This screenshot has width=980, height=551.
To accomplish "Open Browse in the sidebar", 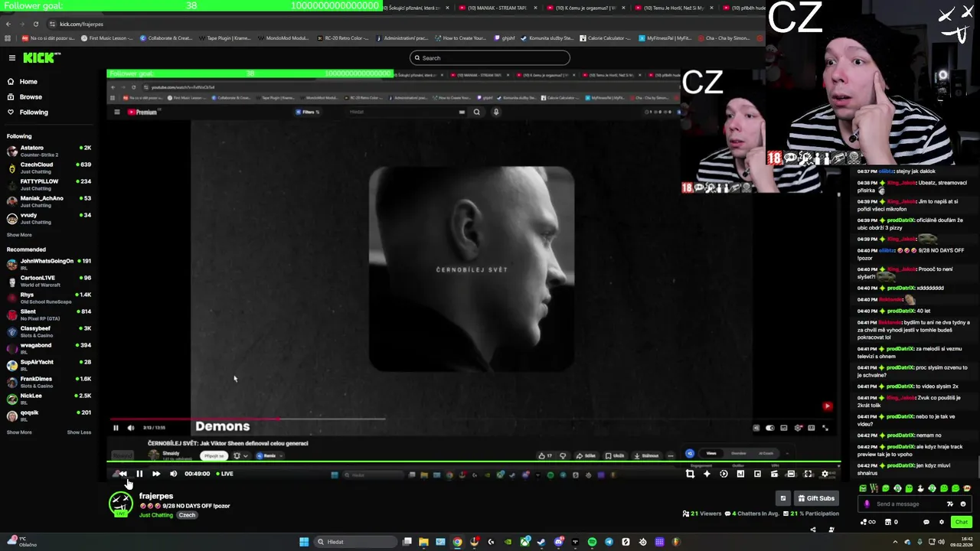I will pos(31,96).
